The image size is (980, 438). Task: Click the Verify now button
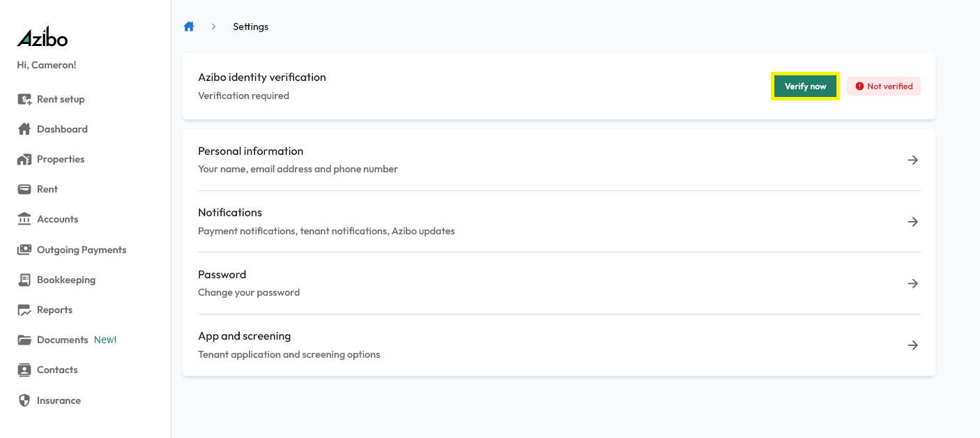pos(805,86)
